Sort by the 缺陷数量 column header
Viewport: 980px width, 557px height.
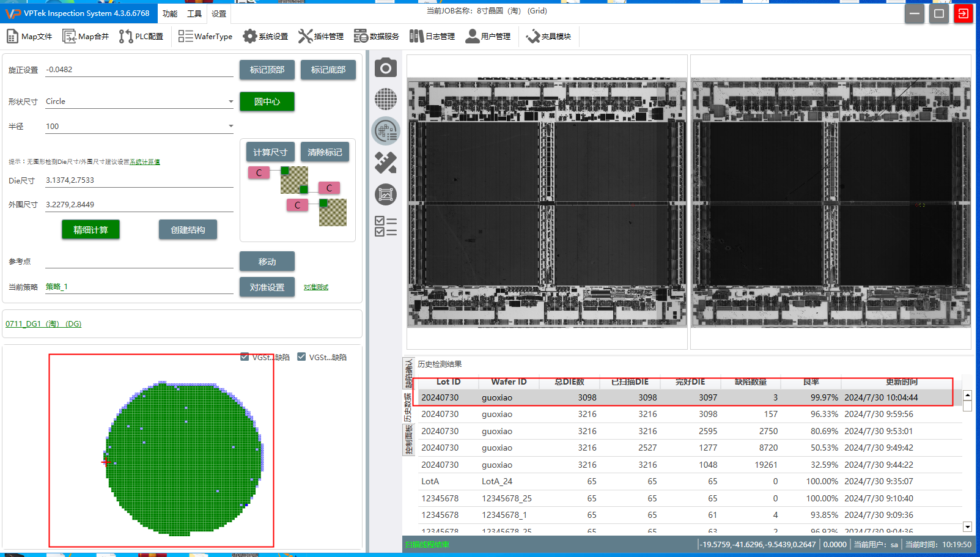point(751,382)
